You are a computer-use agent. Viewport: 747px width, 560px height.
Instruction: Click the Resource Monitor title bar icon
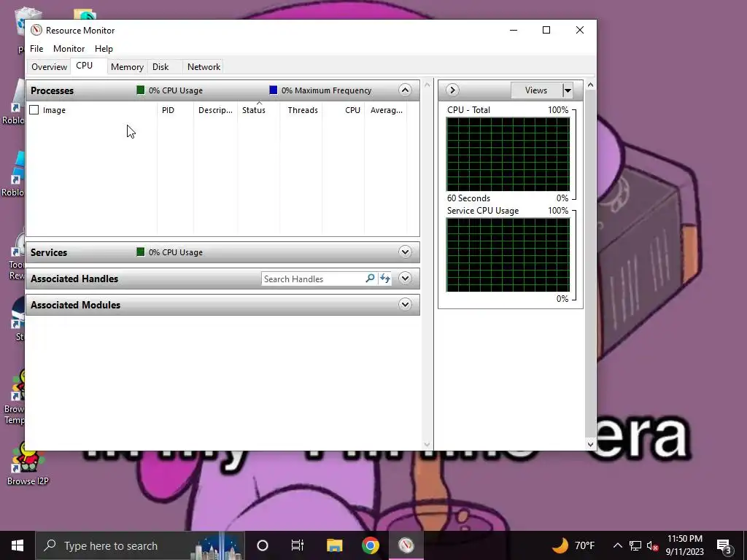tap(36, 30)
